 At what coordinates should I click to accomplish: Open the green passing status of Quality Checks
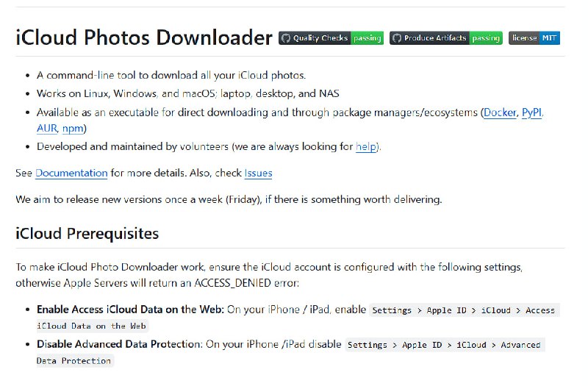tap(367, 38)
